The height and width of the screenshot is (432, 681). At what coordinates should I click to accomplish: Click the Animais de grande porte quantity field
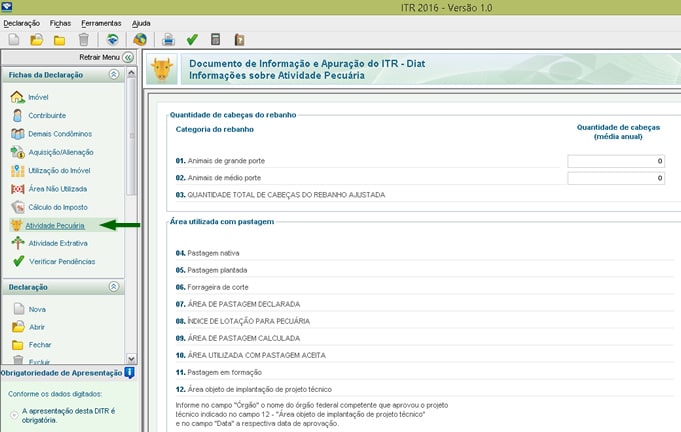click(616, 161)
